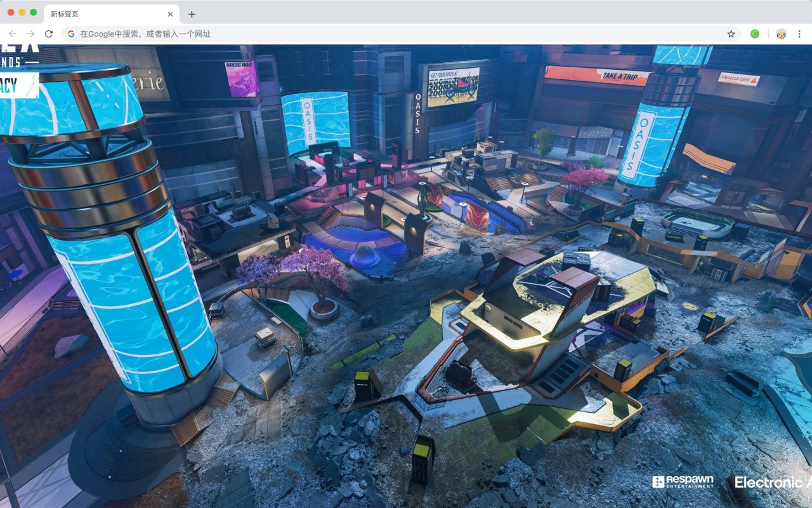Image resolution: width=812 pixels, height=508 pixels.
Task: Bookmark this page using the star icon
Action: tap(731, 34)
